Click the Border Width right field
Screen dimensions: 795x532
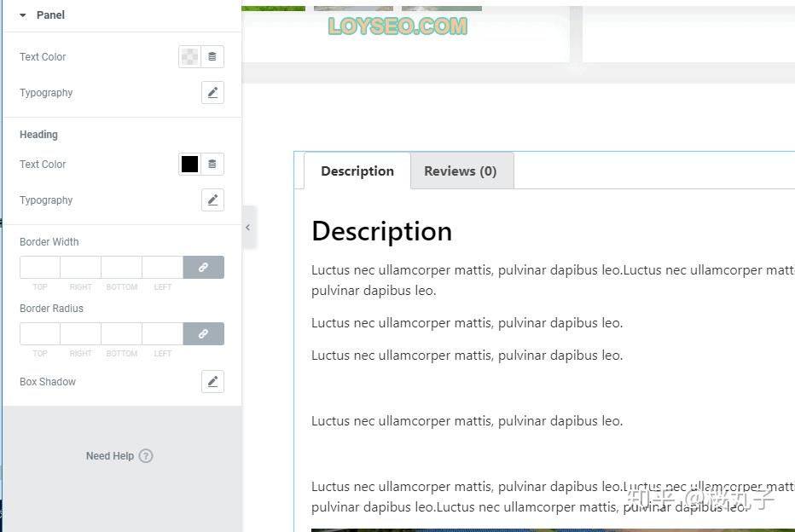[81, 267]
